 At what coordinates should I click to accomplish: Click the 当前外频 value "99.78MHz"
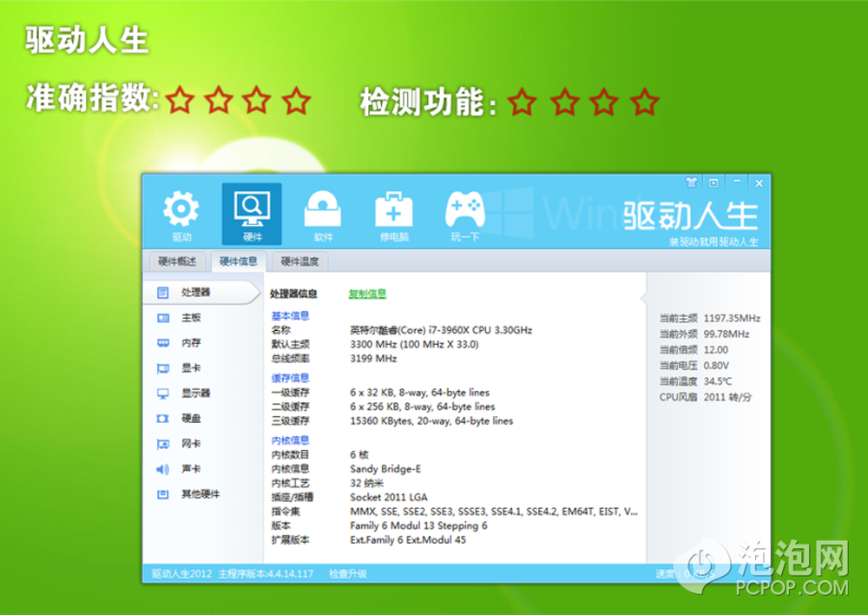[727, 334]
